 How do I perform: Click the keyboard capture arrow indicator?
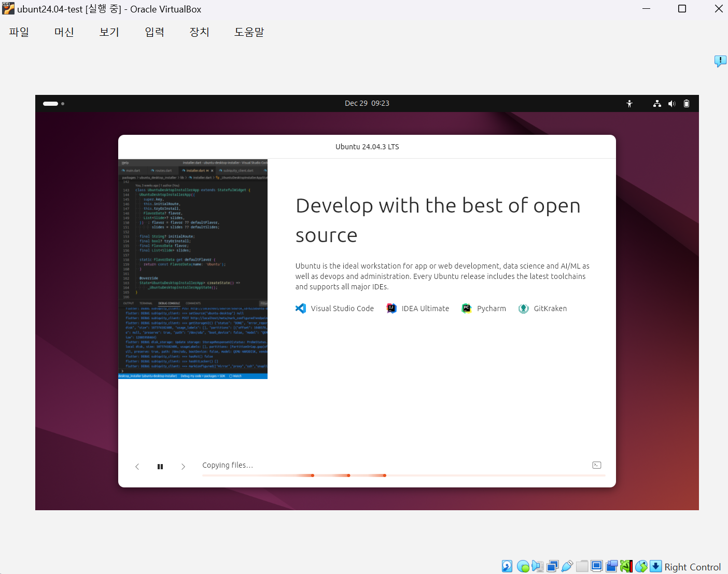click(x=656, y=566)
